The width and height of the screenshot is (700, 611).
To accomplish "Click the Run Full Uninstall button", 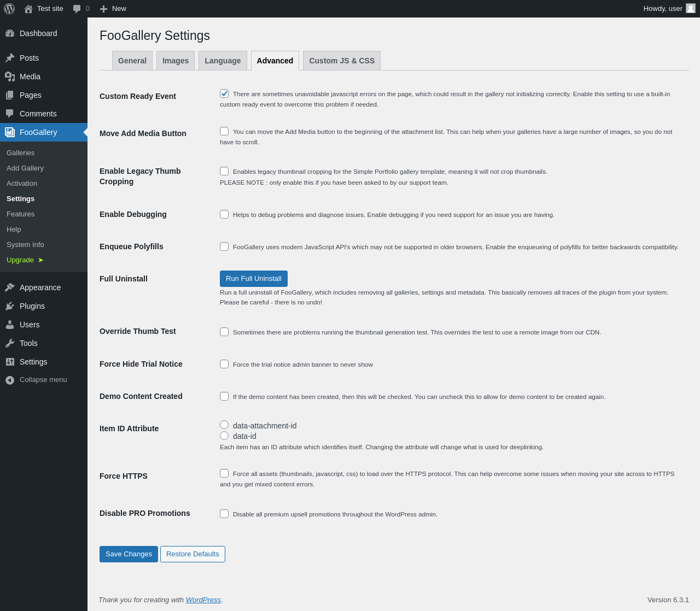I will pos(254,279).
